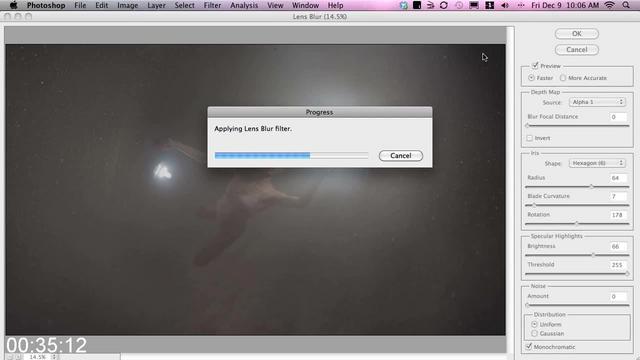Click the circular sync arrows menu bar icon
This screenshot has height=360, width=640.
pos(444,5)
